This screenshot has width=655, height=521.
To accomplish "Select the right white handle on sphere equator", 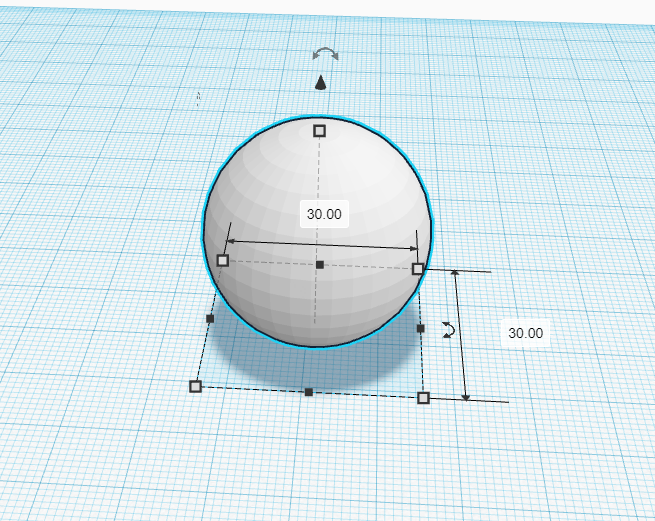I will tap(418, 269).
